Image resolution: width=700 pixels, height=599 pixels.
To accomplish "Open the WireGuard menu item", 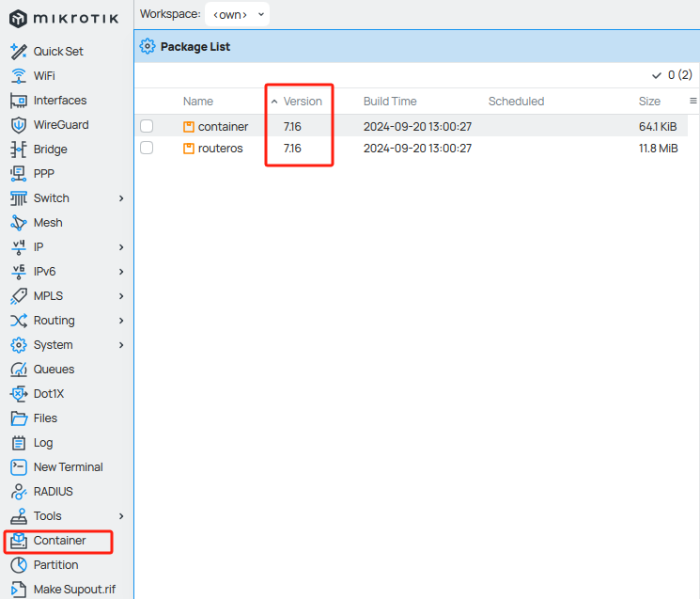I will coord(61,125).
